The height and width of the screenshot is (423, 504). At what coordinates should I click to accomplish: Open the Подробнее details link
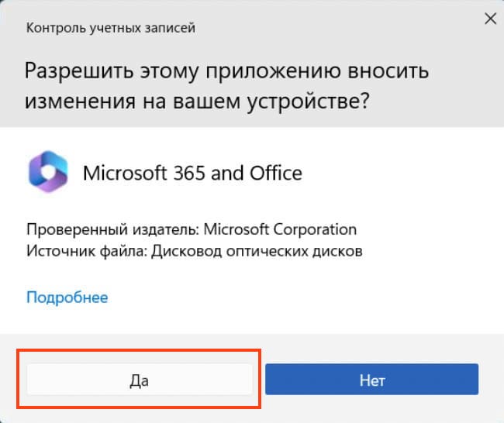67,297
